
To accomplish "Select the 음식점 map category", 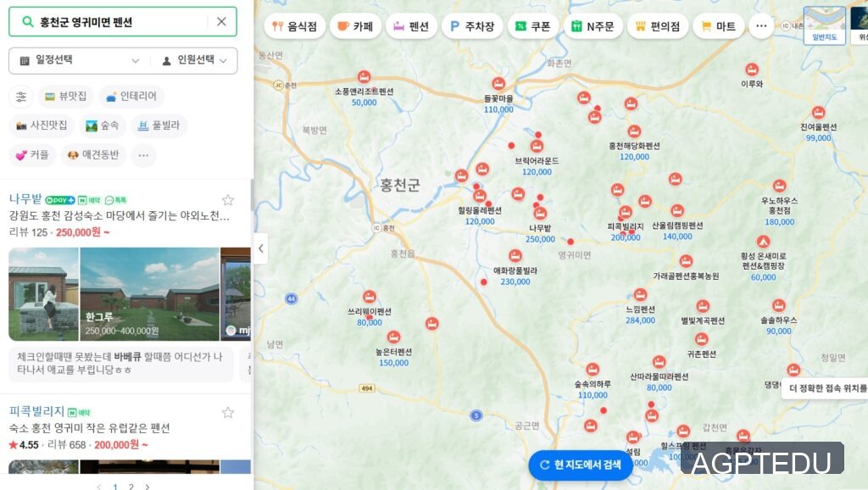I will click(x=294, y=26).
